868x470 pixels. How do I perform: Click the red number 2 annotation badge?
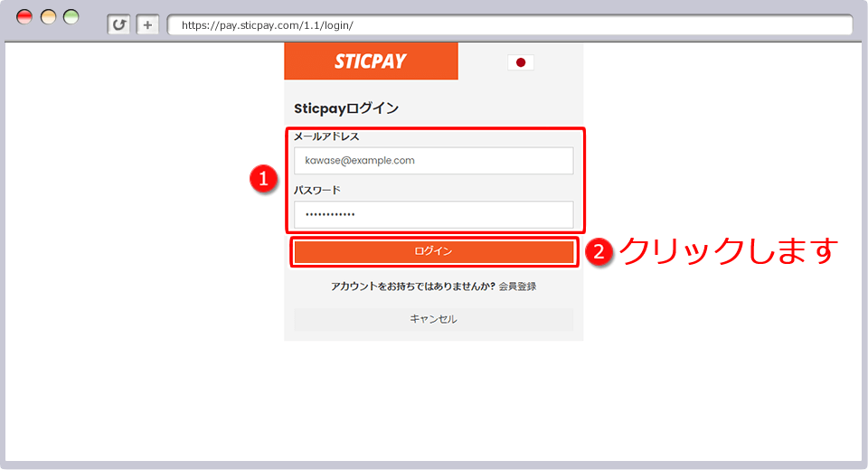[599, 251]
